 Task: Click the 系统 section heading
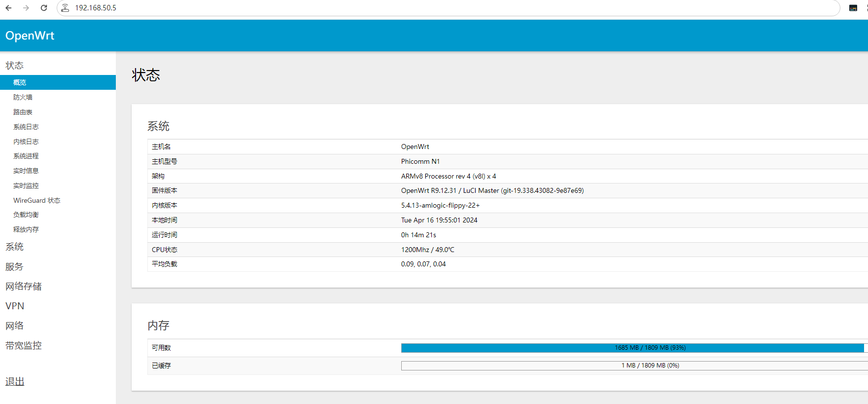[x=158, y=126]
